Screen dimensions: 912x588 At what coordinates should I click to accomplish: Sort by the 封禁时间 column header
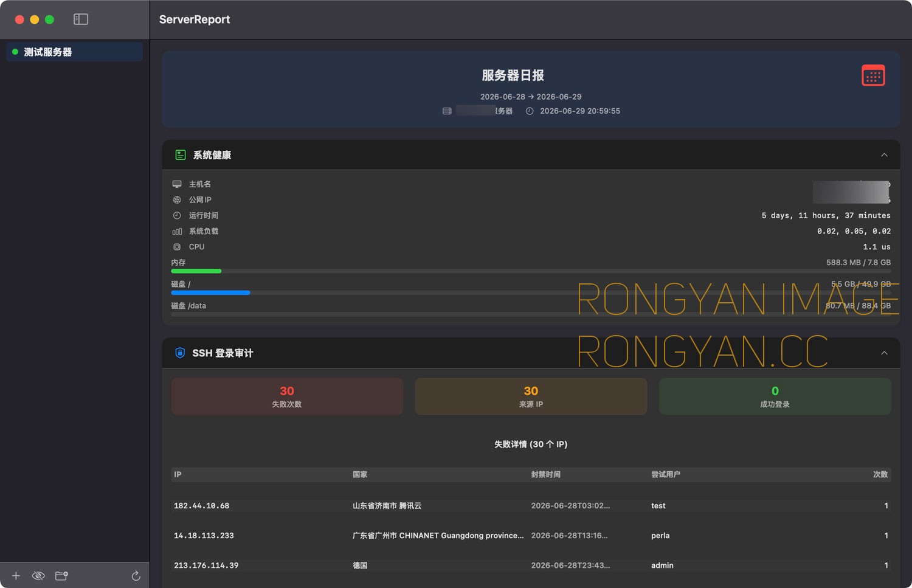click(x=545, y=474)
